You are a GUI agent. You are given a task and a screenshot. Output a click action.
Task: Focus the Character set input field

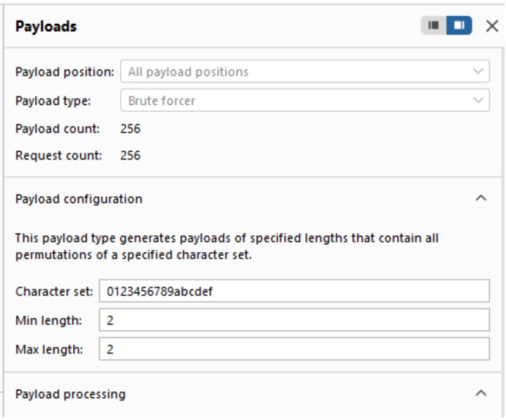click(294, 292)
